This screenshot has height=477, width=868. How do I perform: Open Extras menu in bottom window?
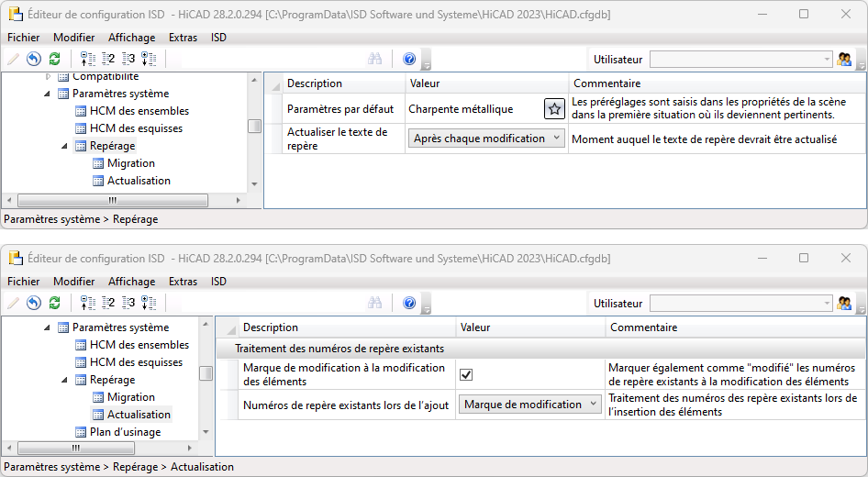pyautogui.click(x=183, y=281)
